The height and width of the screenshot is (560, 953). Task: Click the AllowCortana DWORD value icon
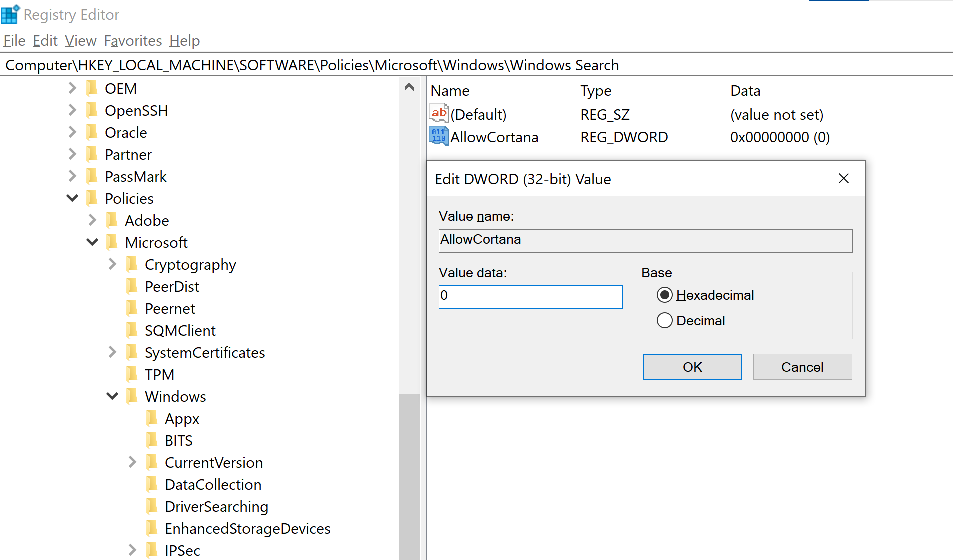click(x=438, y=136)
